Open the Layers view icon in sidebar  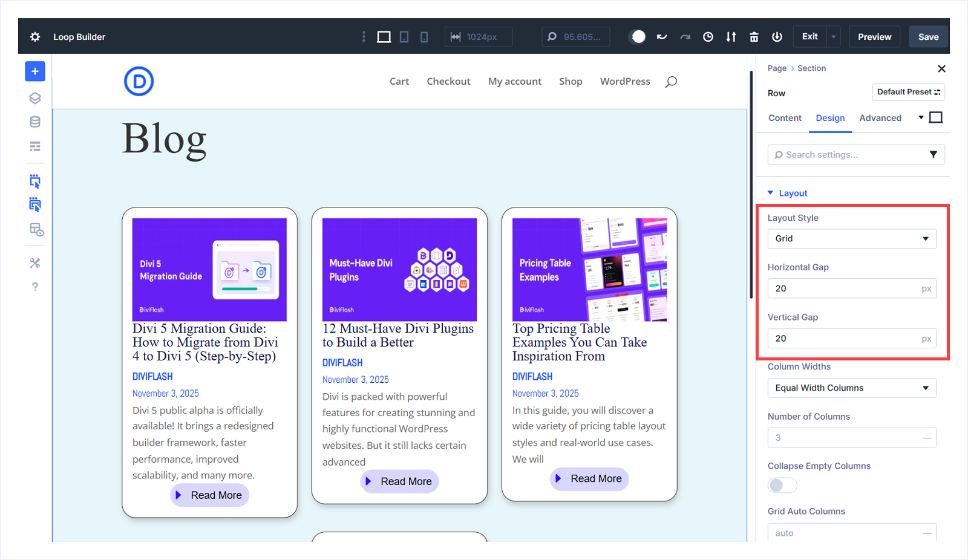tap(35, 98)
